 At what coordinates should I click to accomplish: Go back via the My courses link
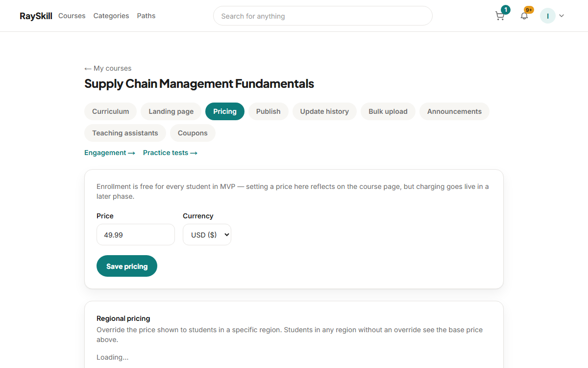point(108,68)
